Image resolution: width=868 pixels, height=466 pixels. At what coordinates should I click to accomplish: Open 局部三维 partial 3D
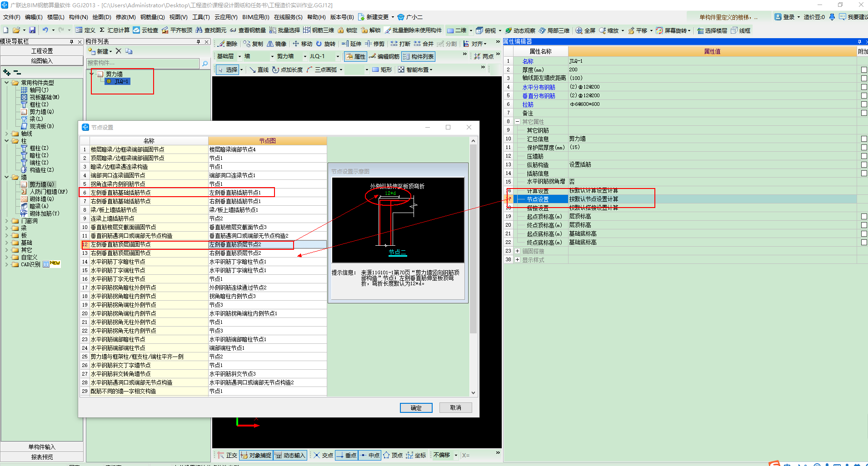[x=554, y=30]
